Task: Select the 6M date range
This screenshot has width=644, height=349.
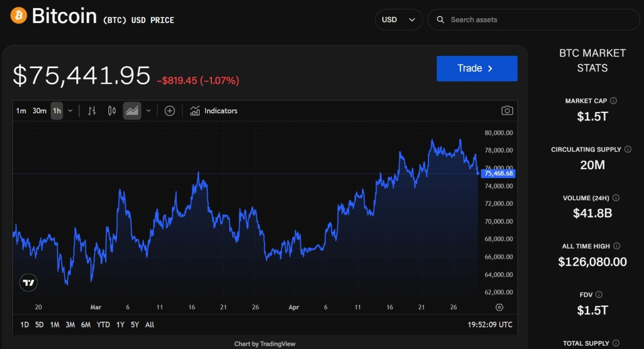Action: (86, 324)
